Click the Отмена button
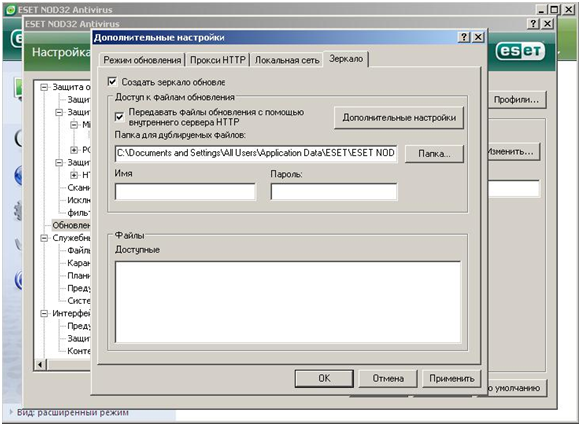 (x=388, y=378)
